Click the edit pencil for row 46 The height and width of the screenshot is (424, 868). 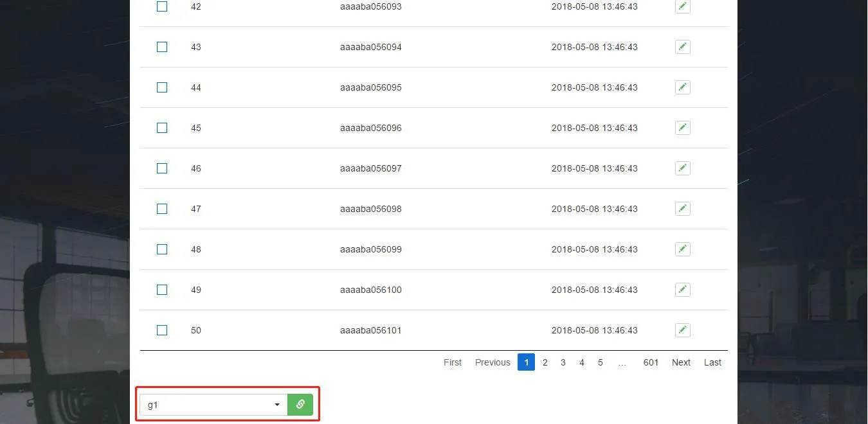(x=682, y=168)
